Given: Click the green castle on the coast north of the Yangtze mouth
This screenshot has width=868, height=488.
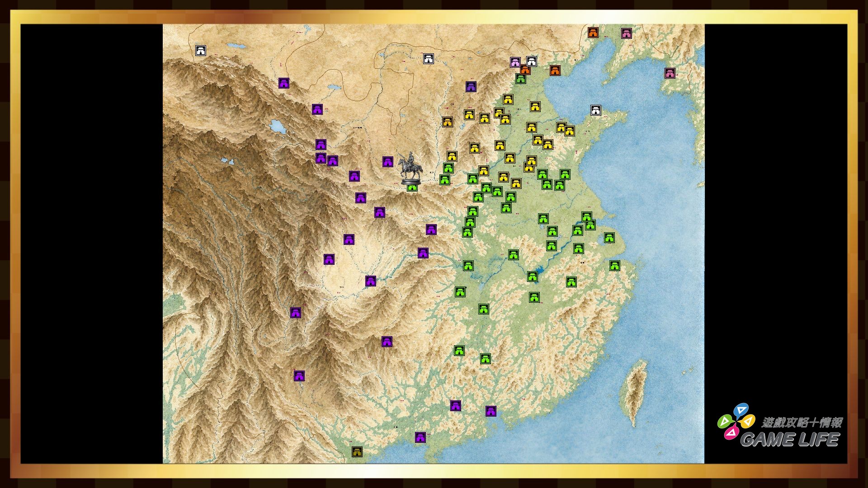Looking at the screenshot, I should pyautogui.click(x=609, y=238).
